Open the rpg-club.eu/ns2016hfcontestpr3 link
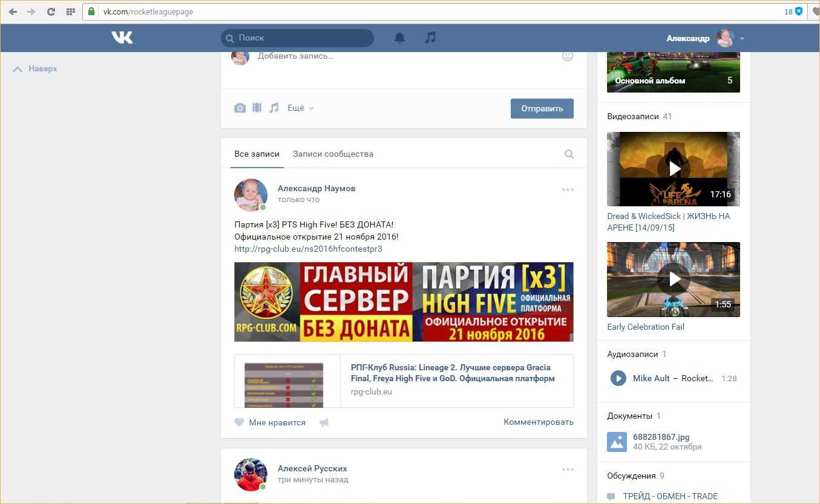Image resolution: width=820 pixels, height=504 pixels. click(308, 248)
